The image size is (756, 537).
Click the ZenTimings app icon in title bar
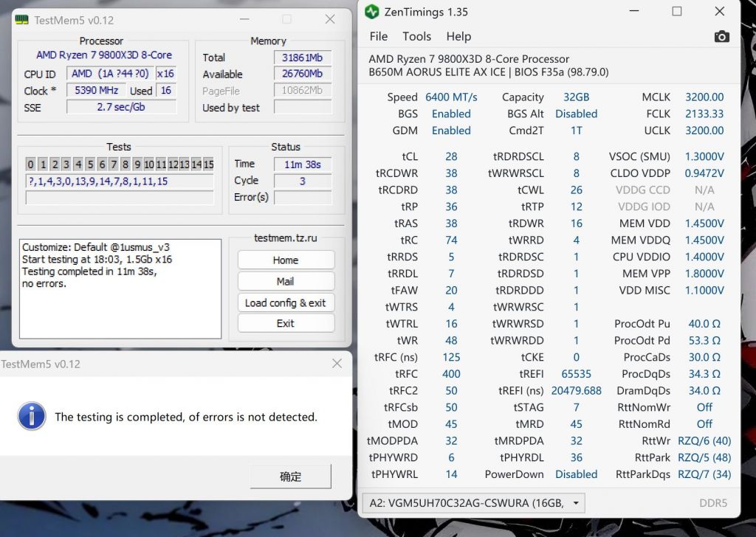(x=371, y=12)
